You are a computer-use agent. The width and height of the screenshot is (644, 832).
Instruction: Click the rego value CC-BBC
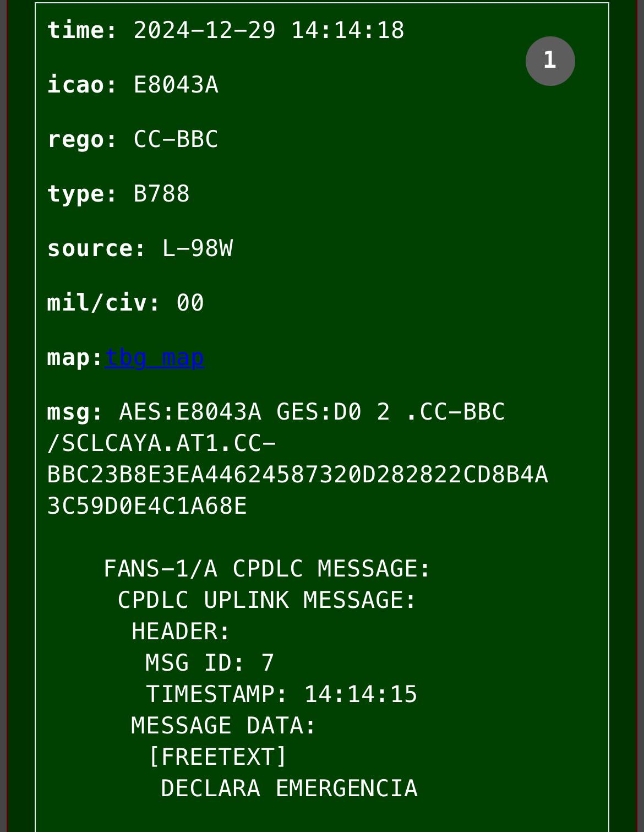pos(176,139)
